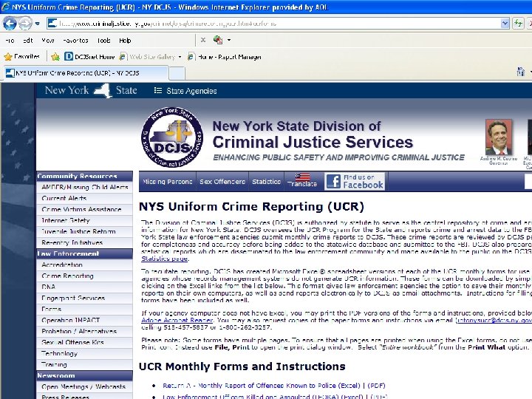Open the Help menu
532x399 pixels.
[125, 41]
